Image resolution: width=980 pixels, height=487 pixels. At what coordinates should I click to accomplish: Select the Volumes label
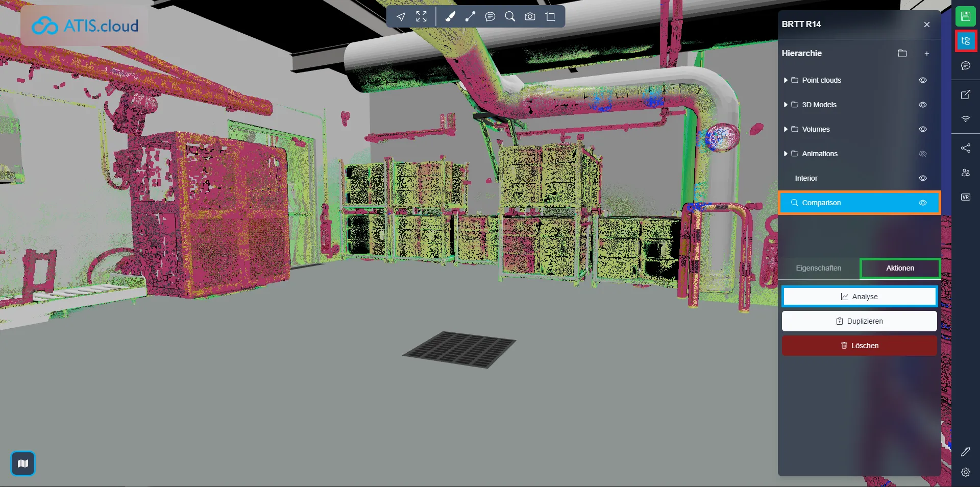(x=816, y=129)
